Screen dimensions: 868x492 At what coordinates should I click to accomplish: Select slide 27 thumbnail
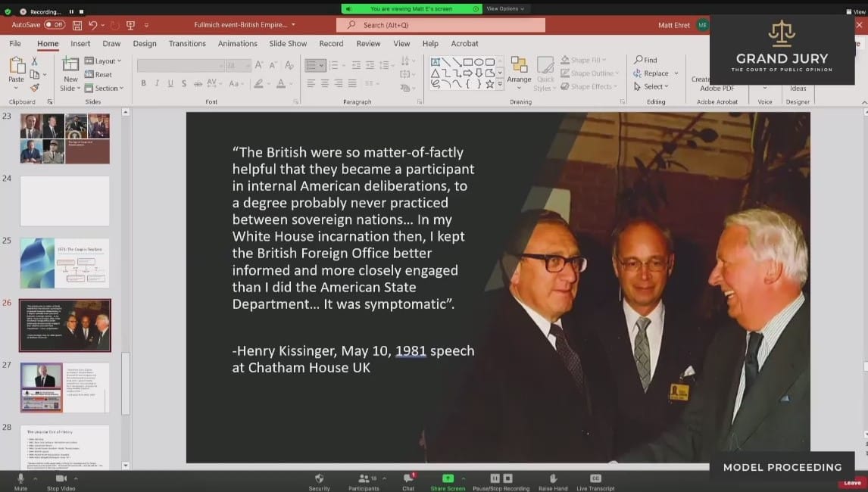[x=64, y=387]
